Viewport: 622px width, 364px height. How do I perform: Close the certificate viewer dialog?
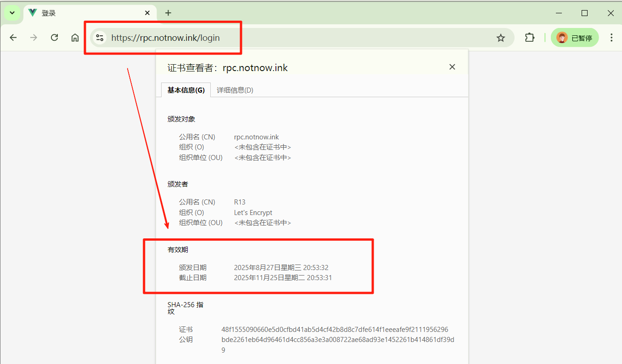pyautogui.click(x=452, y=67)
